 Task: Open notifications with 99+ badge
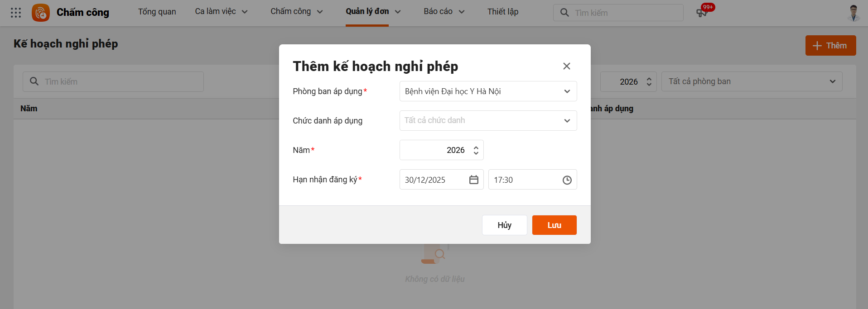point(702,12)
